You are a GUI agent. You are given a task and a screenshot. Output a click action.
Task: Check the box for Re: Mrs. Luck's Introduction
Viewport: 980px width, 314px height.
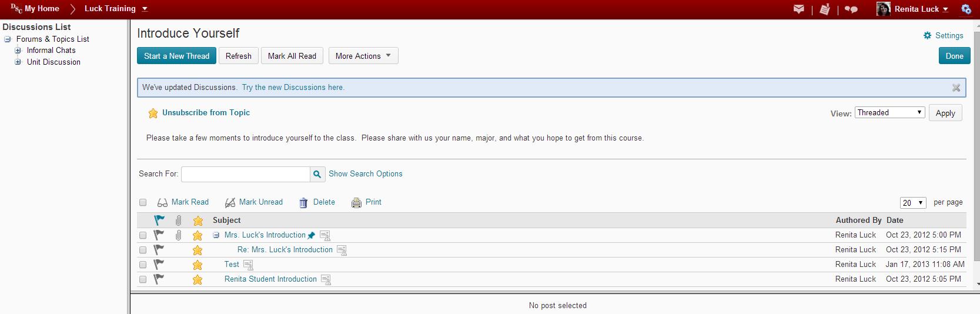tap(143, 250)
